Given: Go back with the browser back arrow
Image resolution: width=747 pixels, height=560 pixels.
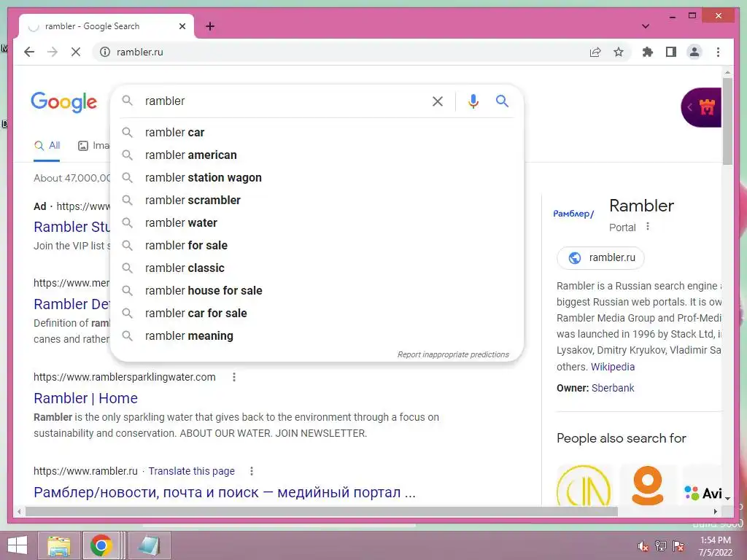Looking at the screenshot, I should (29, 52).
